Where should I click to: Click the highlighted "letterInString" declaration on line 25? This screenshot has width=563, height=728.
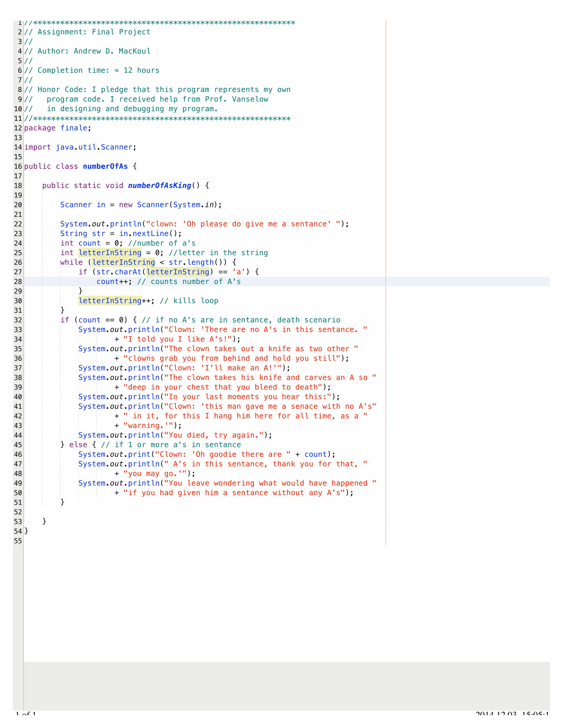pos(110,253)
